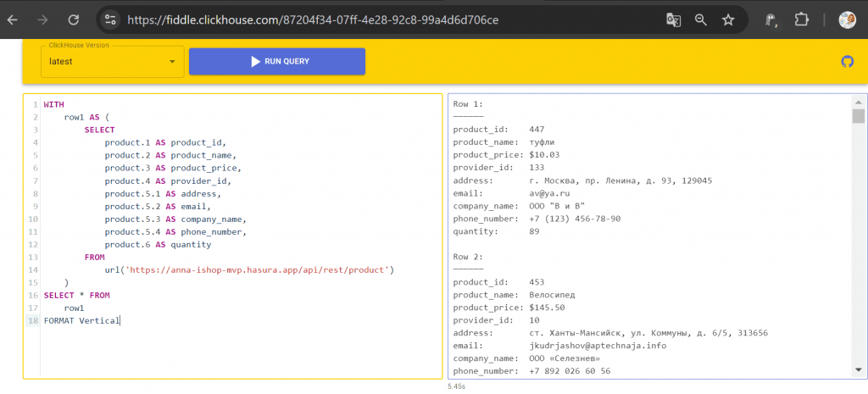View site information icon beside the URL
The image size is (868, 394).
click(111, 19)
